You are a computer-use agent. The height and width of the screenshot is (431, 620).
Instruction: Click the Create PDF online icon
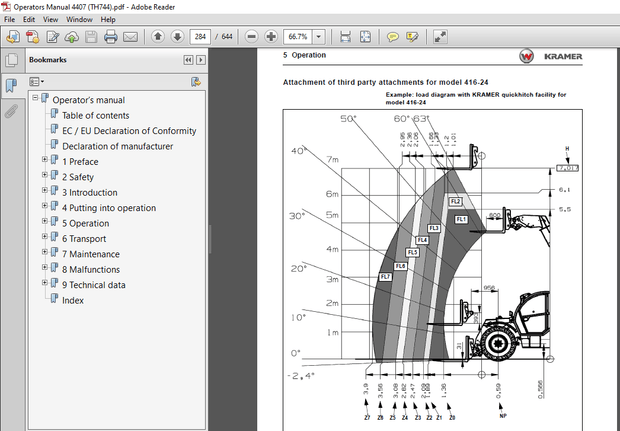(32, 37)
